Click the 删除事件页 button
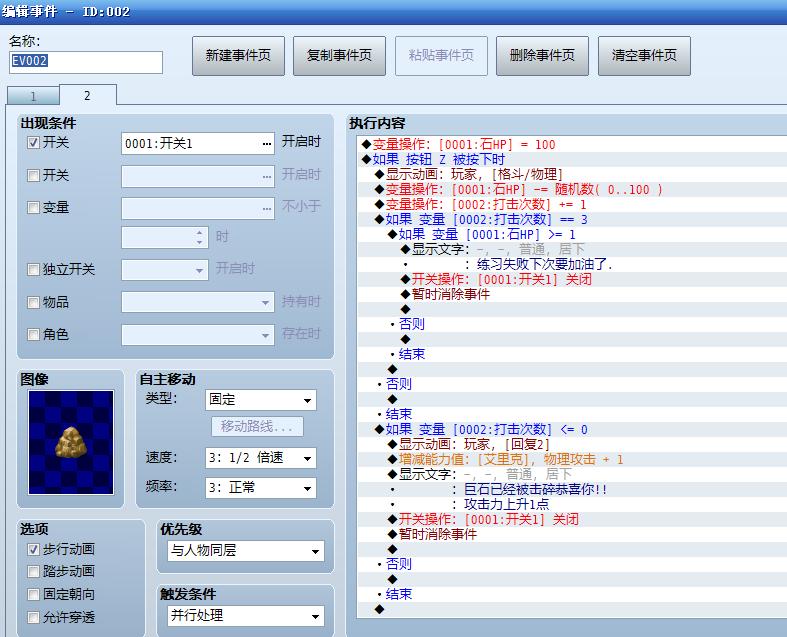 pyautogui.click(x=542, y=56)
